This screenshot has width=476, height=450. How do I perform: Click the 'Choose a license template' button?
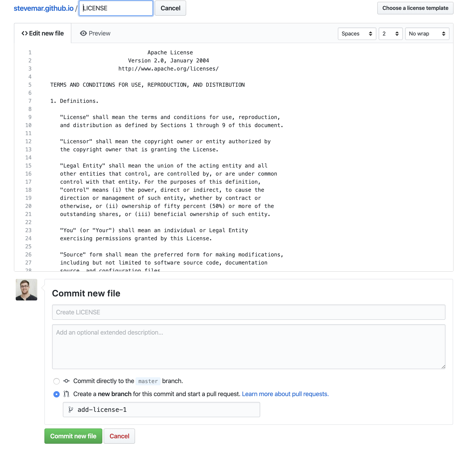(415, 8)
